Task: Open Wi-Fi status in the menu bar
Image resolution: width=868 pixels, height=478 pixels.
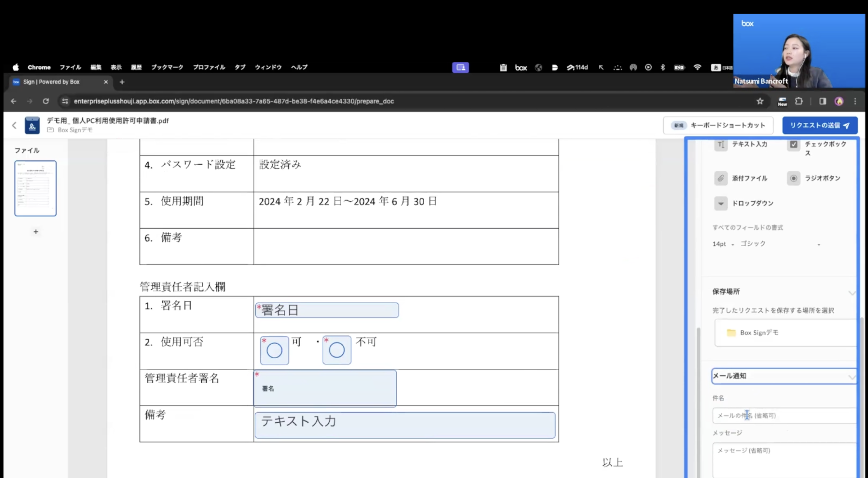Action: tap(697, 67)
